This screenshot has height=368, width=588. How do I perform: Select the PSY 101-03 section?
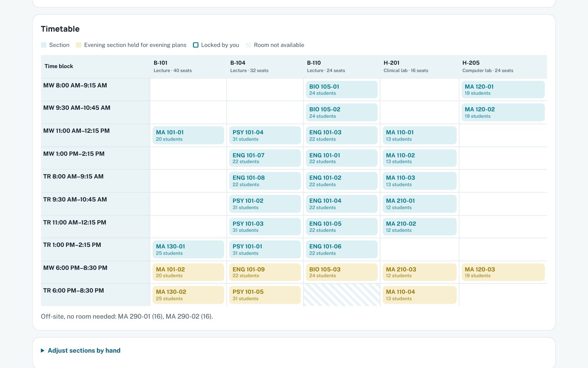(265, 227)
